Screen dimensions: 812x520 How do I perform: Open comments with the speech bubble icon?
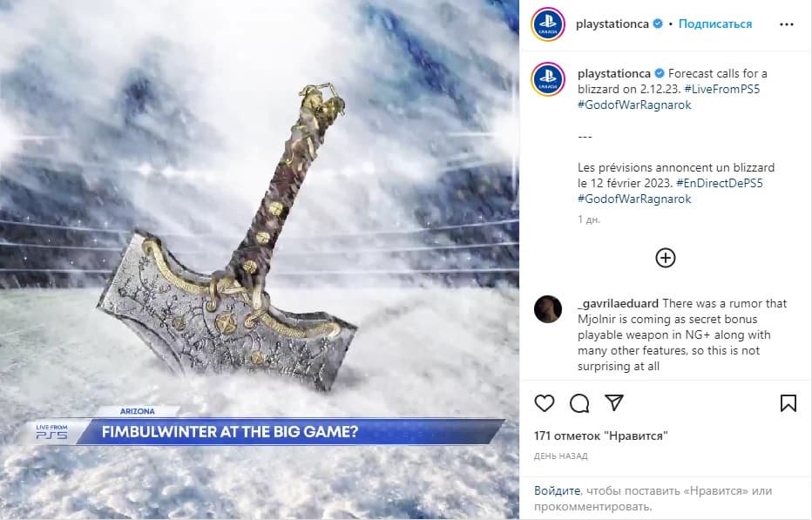[579, 403]
